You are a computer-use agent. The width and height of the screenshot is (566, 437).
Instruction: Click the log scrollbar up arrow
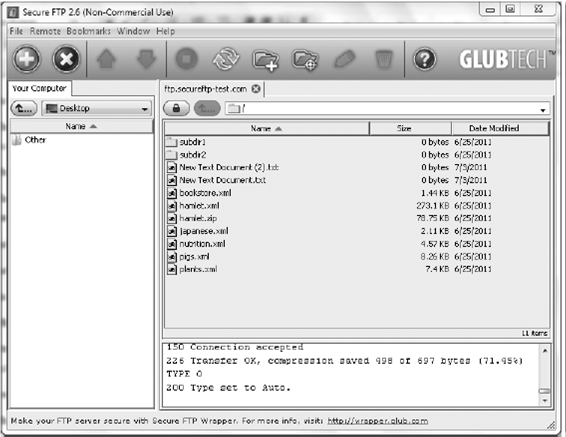[x=545, y=350]
